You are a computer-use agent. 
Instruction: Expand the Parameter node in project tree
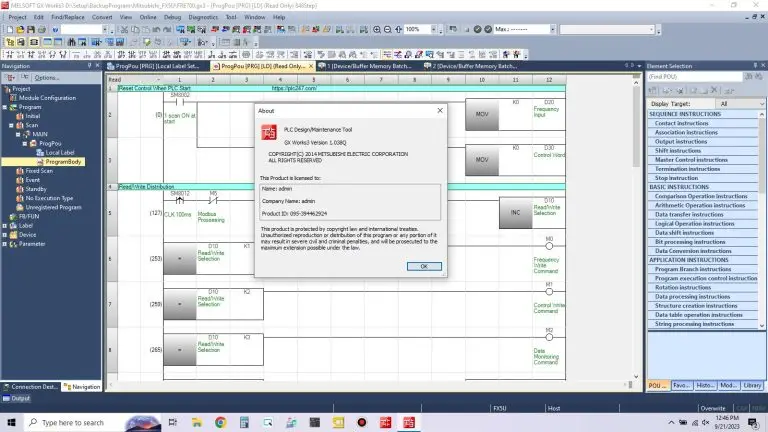point(5,244)
